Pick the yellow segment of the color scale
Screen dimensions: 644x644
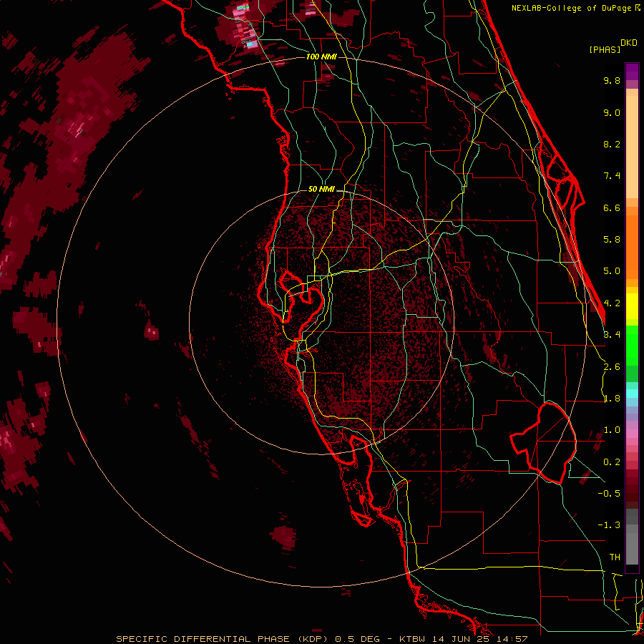632,306
